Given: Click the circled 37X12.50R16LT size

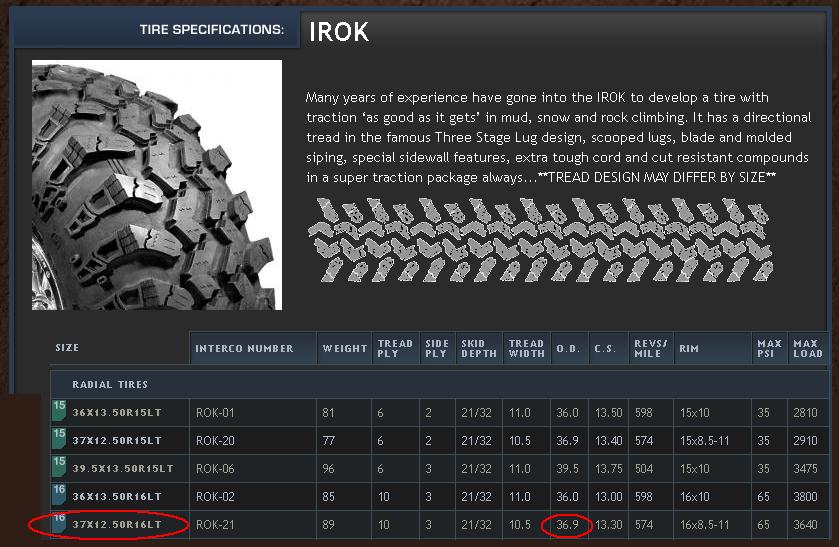Looking at the screenshot, I should (x=116, y=524).
